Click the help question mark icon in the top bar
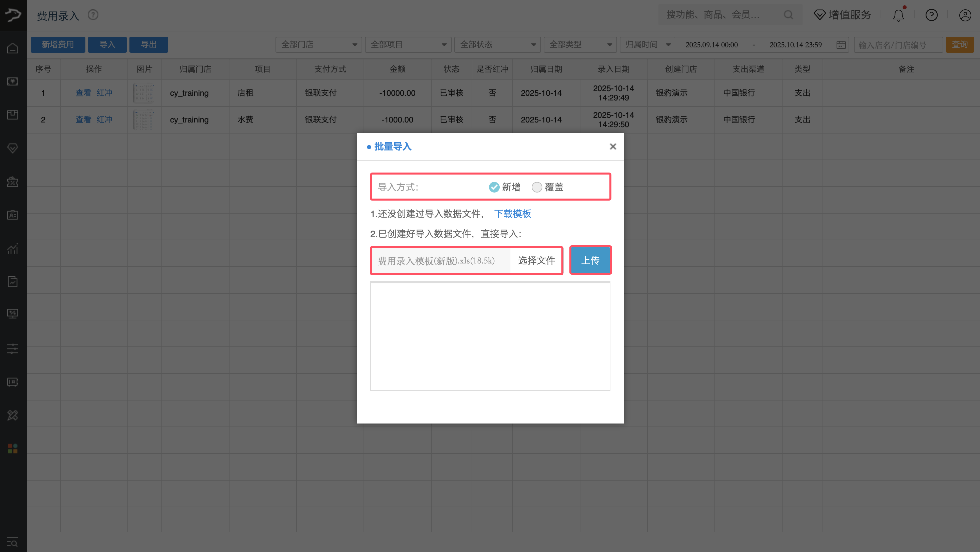This screenshot has height=552, width=980. coord(931,15)
